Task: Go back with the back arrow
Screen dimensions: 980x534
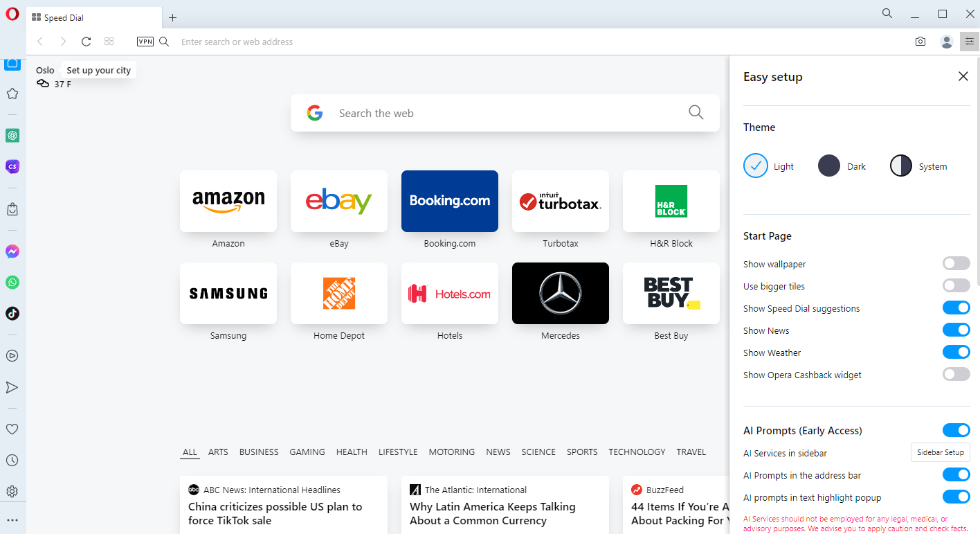Action: click(40, 42)
